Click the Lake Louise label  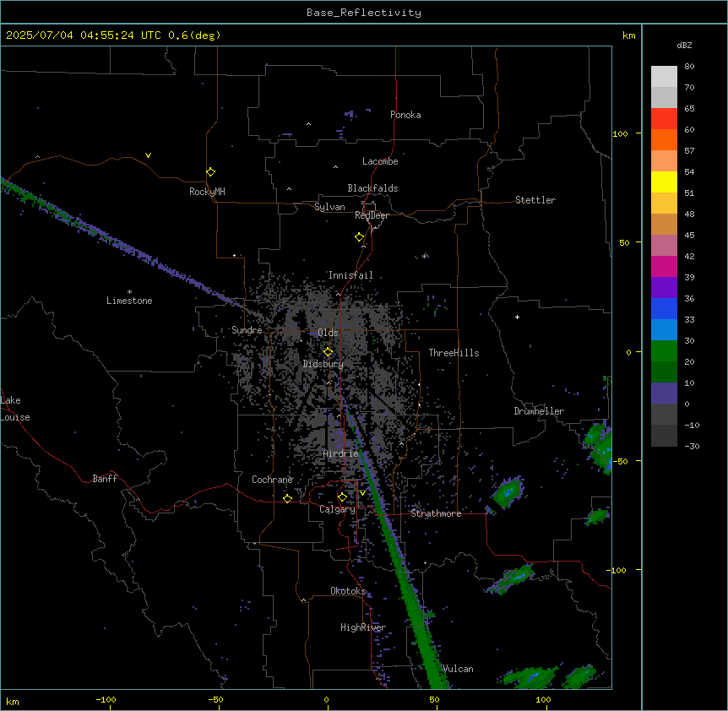pyautogui.click(x=15, y=409)
